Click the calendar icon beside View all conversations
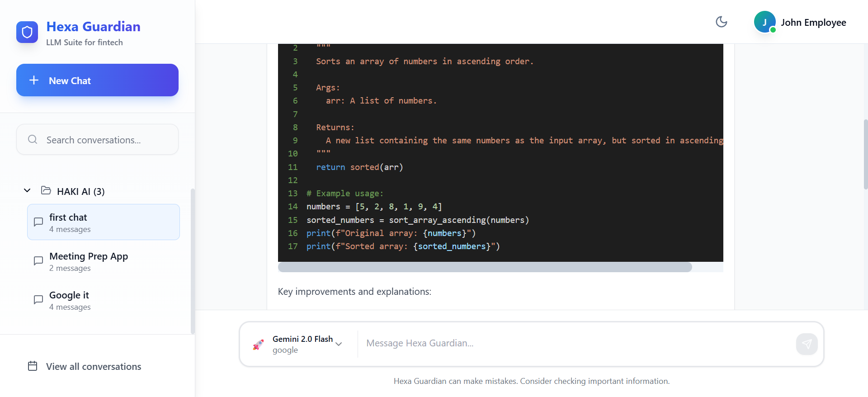 [33, 366]
